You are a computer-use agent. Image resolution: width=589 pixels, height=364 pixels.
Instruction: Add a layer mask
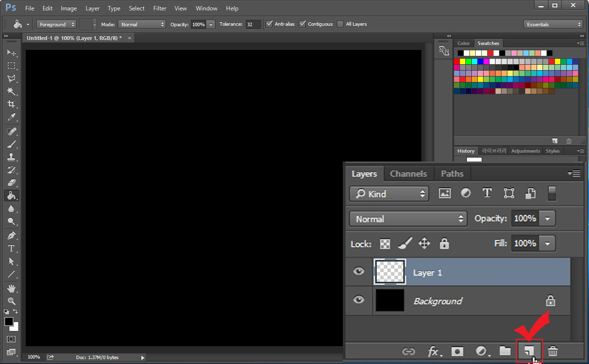[457, 351]
